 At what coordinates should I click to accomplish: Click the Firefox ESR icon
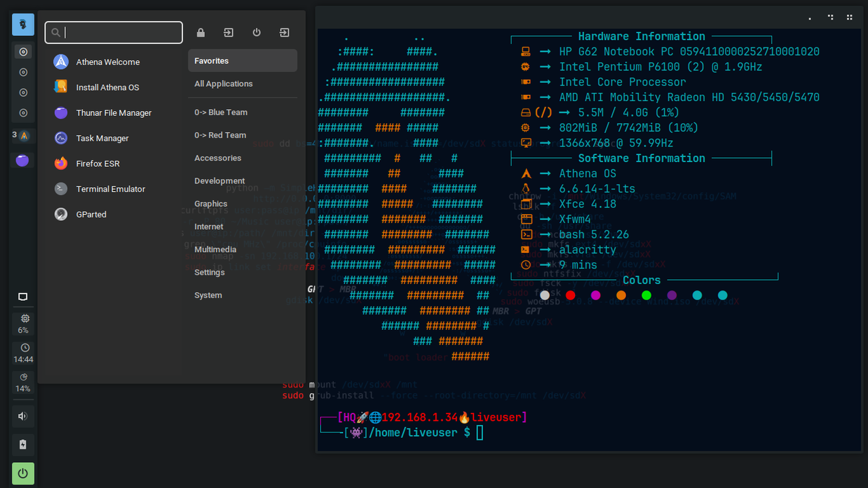[x=61, y=163]
